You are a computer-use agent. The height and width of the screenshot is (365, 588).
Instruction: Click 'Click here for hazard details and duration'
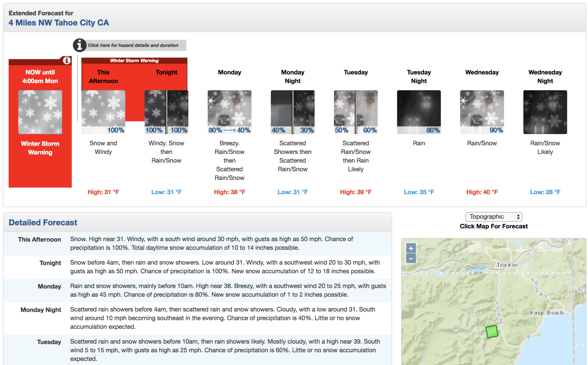[x=133, y=45]
